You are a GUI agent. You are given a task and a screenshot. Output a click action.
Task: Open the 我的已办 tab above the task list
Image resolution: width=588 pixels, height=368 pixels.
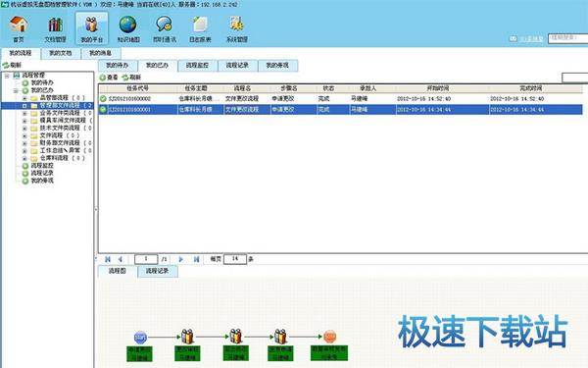pyautogui.click(x=157, y=66)
